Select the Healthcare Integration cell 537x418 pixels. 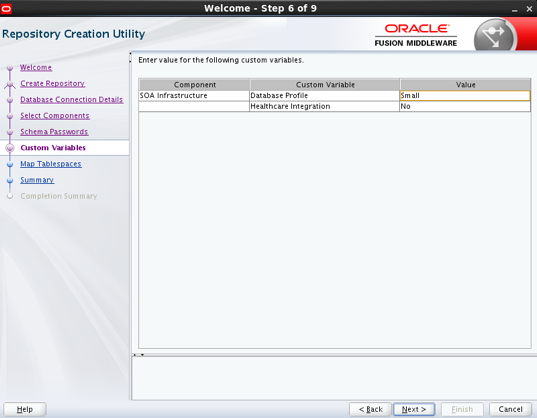(325, 106)
